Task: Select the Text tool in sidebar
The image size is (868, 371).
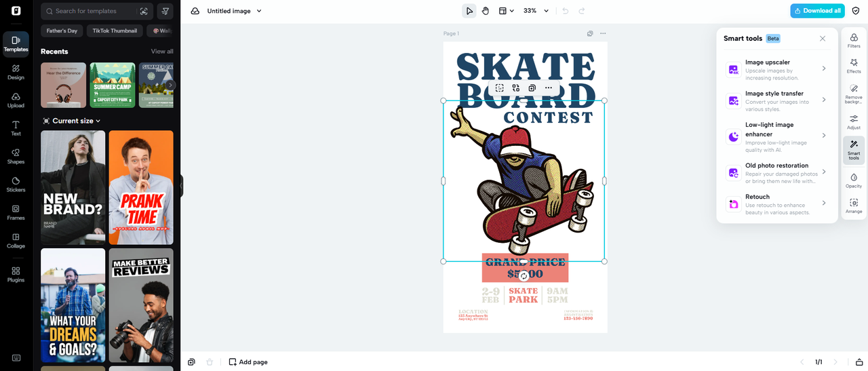Action: 16,128
